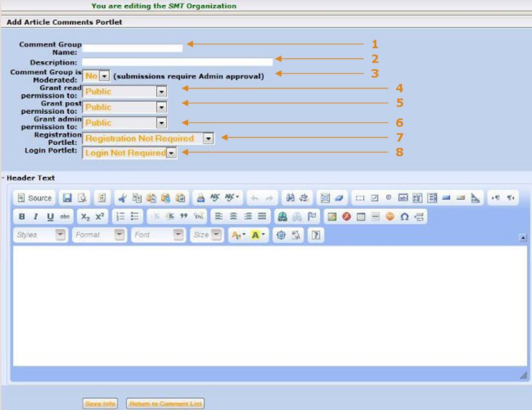
Task: Open the Grant read permission dropdown
Action: pos(125,92)
